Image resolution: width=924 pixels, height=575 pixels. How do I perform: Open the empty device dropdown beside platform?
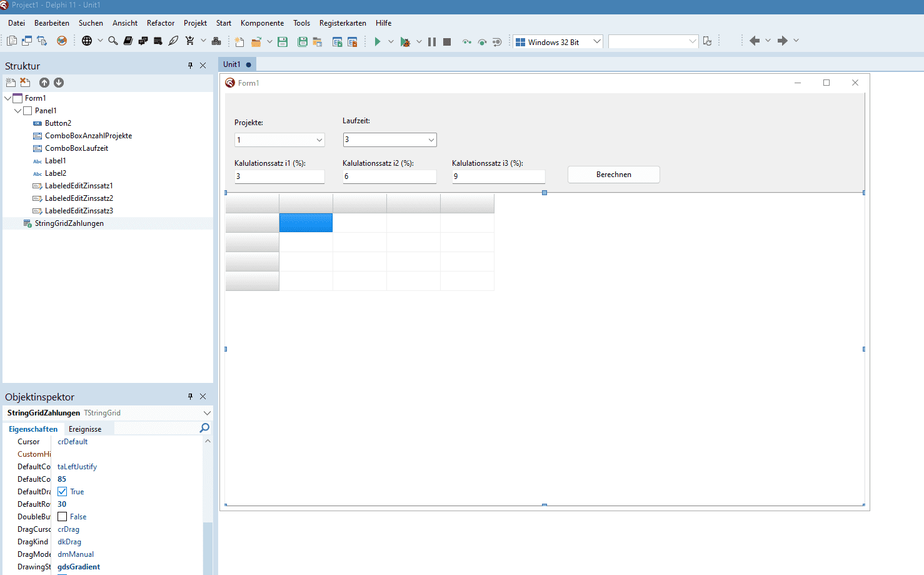pyautogui.click(x=692, y=42)
